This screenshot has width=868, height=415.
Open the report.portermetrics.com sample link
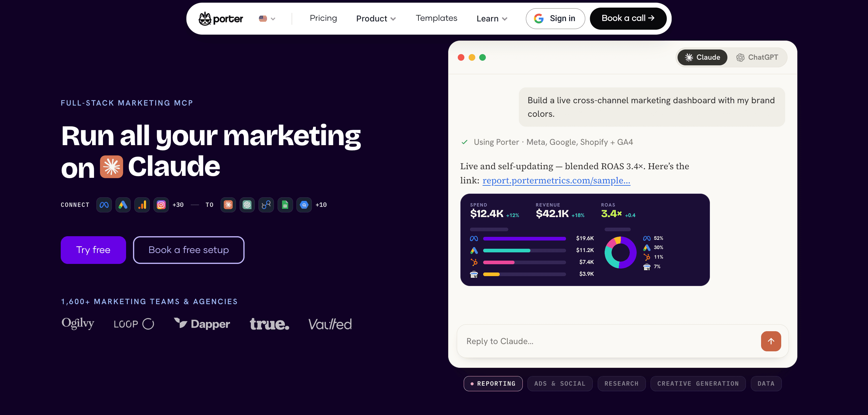point(556,180)
